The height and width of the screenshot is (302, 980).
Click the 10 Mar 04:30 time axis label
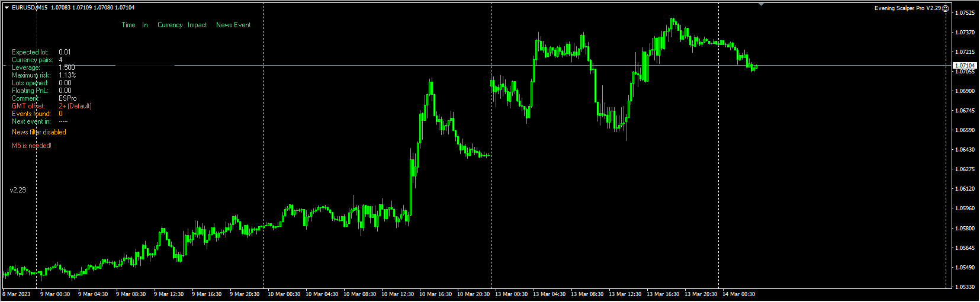pyautogui.click(x=322, y=294)
